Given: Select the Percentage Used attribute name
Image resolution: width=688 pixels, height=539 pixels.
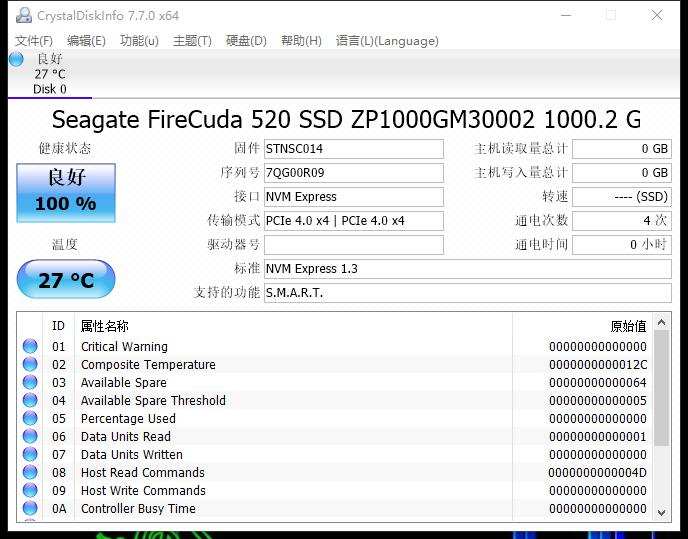Looking at the screenshot, I should [128, 419].
